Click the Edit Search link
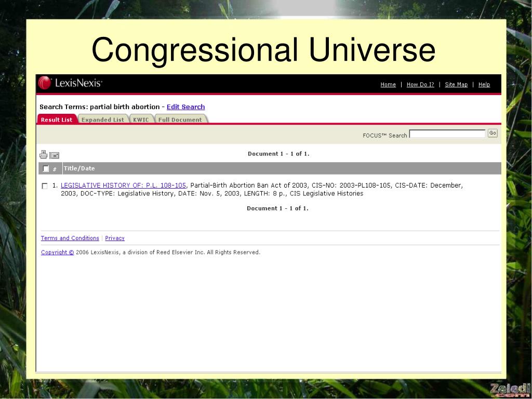532x399 pixels. 185,107
